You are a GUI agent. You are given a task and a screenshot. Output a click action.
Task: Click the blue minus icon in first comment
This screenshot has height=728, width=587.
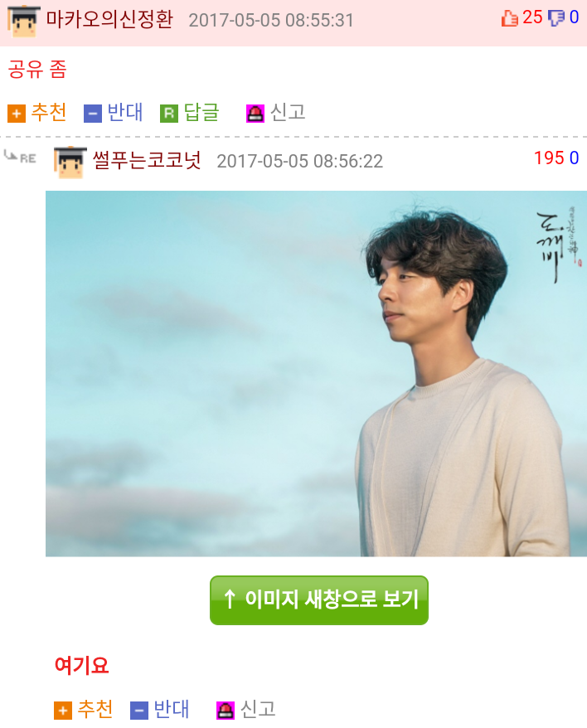[x=92, y=114]
